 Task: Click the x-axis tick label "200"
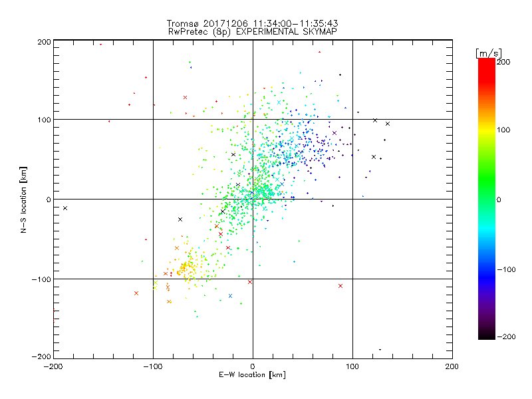[452, 366]
